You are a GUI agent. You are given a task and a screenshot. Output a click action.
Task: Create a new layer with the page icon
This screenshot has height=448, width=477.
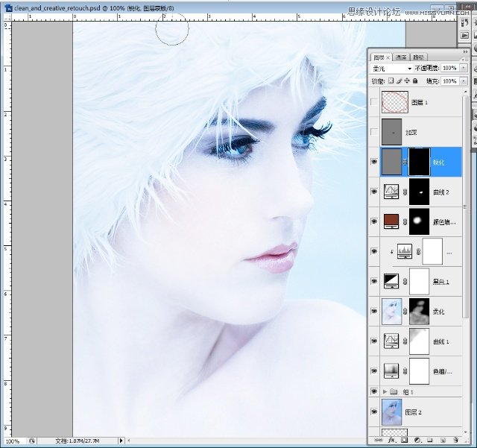[443, 440]
